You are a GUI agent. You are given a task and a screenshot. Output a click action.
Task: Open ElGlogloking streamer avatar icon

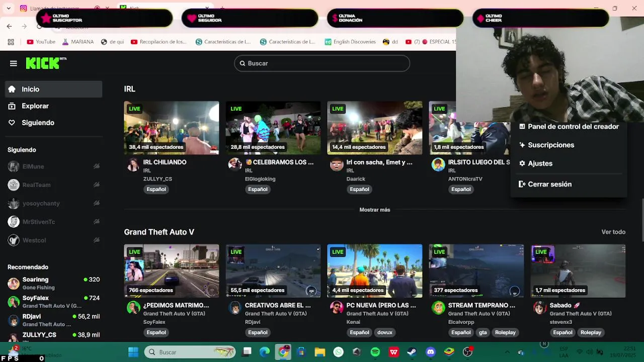[x=235, y=164]
